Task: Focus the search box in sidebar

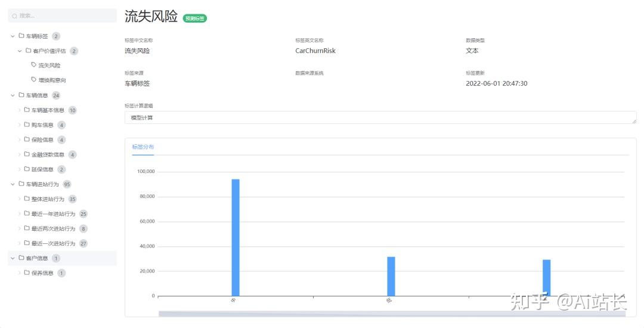Action: (62, 16)
